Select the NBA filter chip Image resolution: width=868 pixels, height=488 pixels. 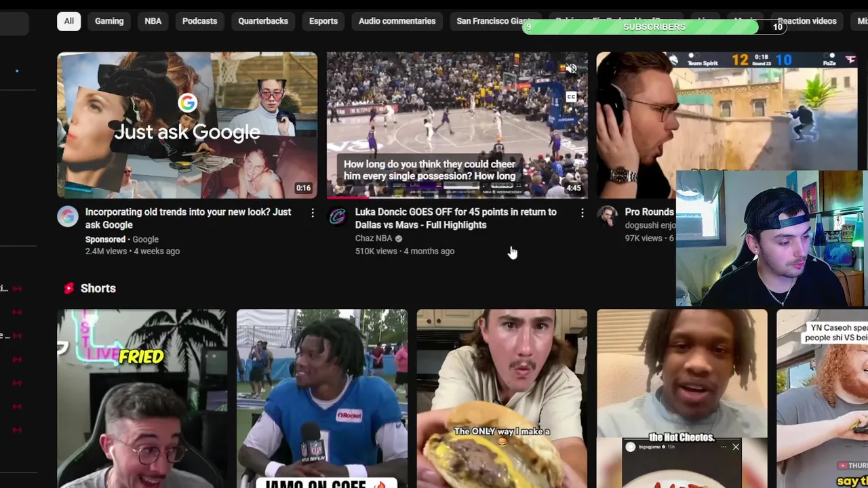pos(153,21)
